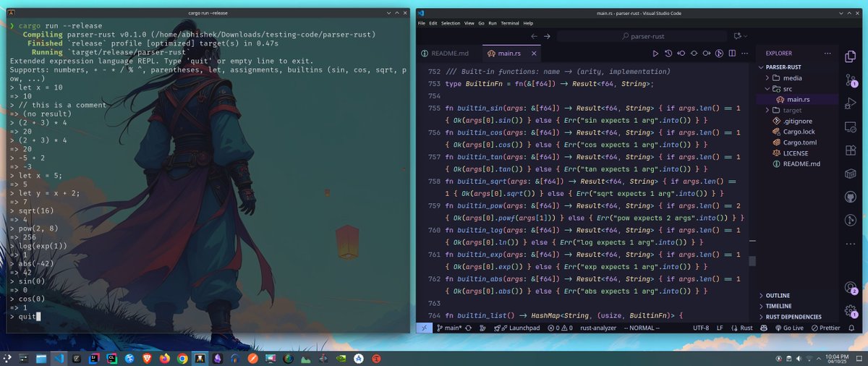Open the Manage gear in VS Code

(851, 311)
